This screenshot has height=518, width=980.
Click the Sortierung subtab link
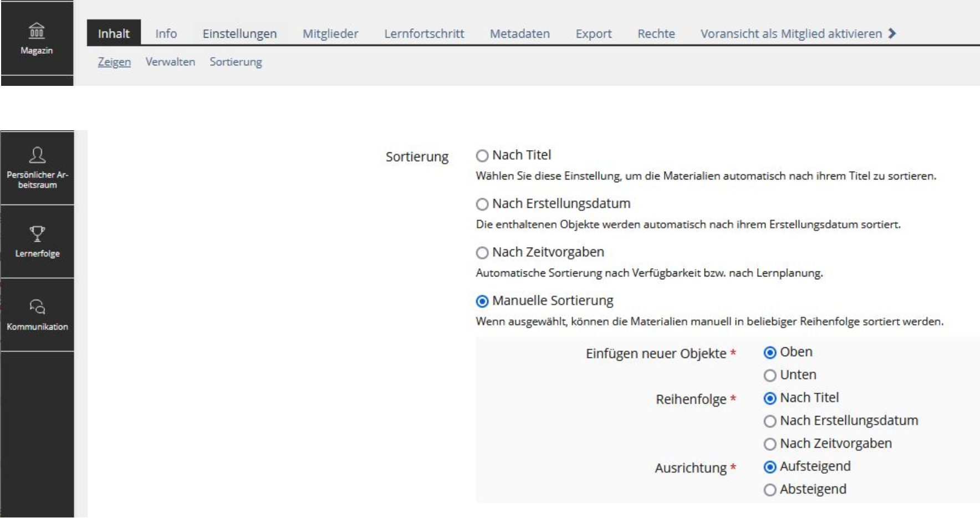tap(236, 61)
